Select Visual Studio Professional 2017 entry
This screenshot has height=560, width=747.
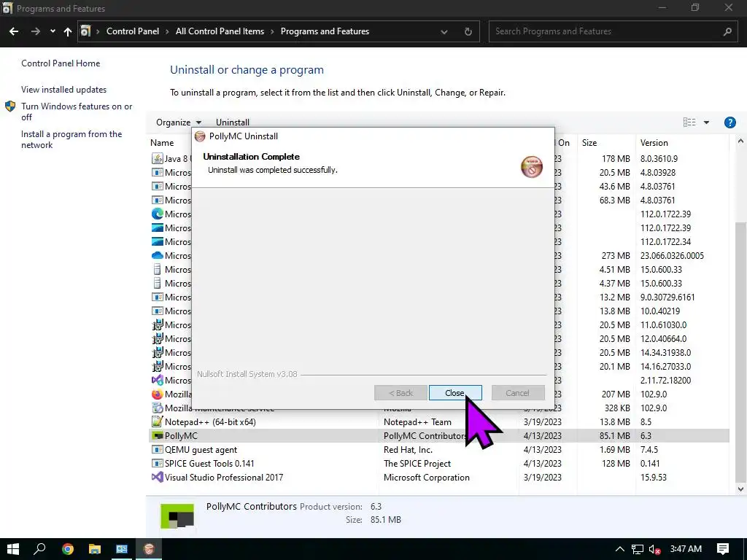pyautogui.click(x=224, y=477)
